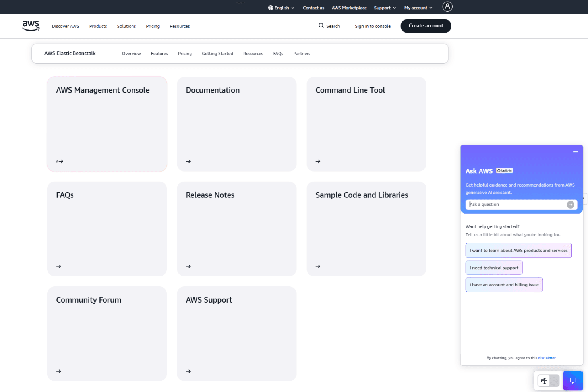Open the Discover AWS menu
Image resolution: width=588 pixels, height=392 pixels.
66,26
